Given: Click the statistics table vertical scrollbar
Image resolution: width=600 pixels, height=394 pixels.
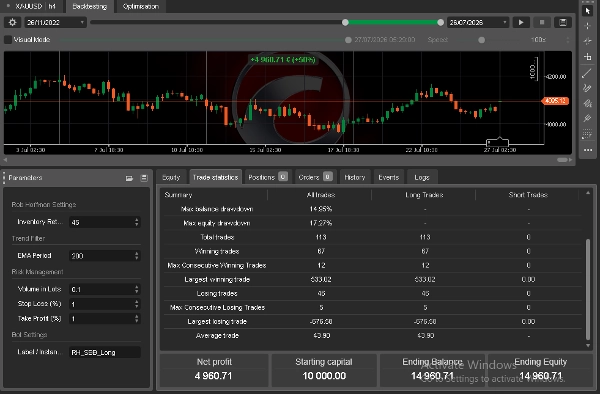Looking at the screenshot, I should tap(588, 289).
